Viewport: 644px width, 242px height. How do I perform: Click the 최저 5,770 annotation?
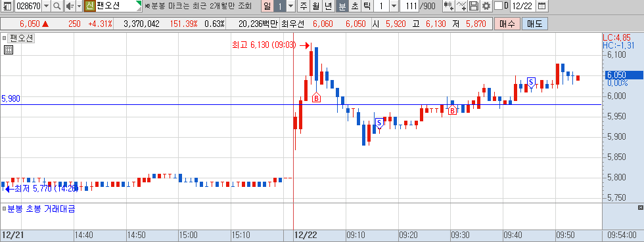(x=46, y=189)
